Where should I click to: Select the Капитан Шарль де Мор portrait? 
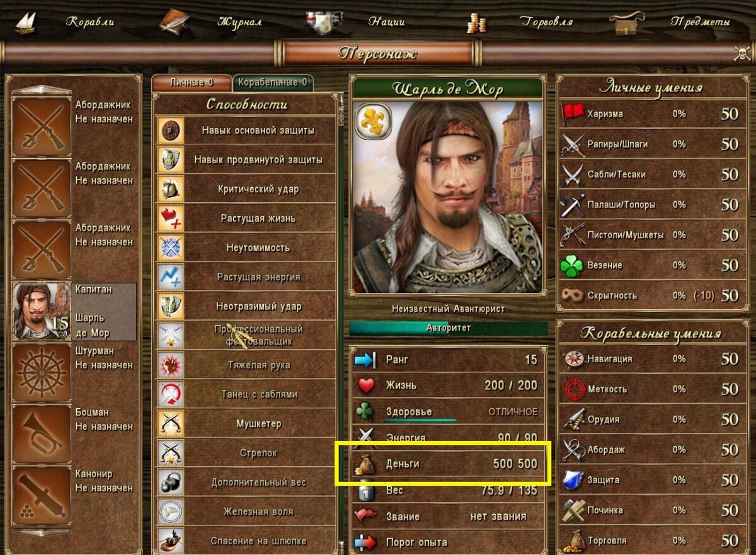(41, 312)
